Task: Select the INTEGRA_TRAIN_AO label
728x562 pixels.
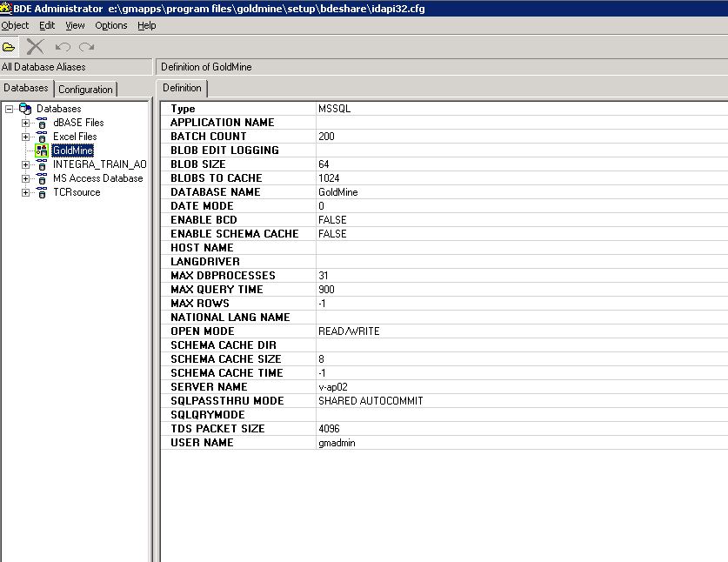Action: pyautogui.click(x=100, y=164)
